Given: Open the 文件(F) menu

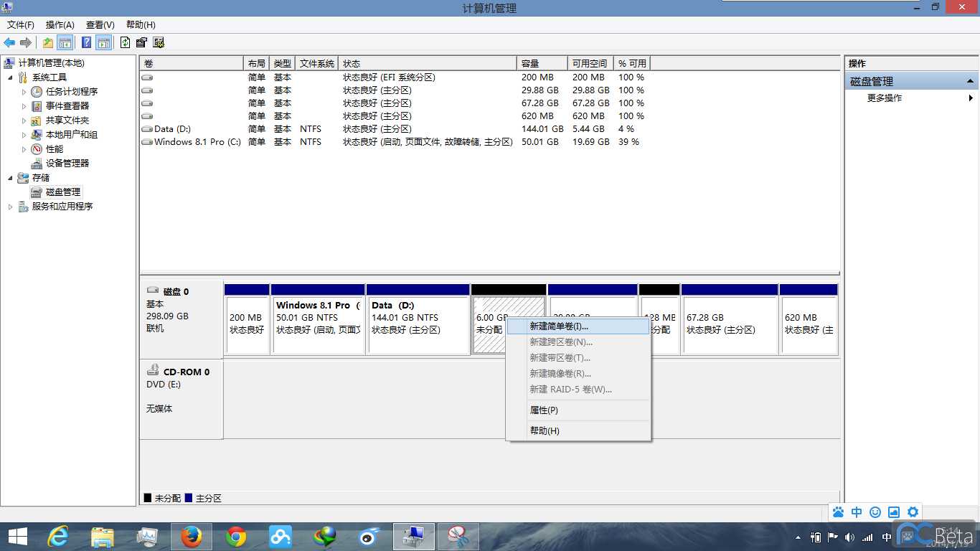Looking at the screenshot, I should (21, 25).
